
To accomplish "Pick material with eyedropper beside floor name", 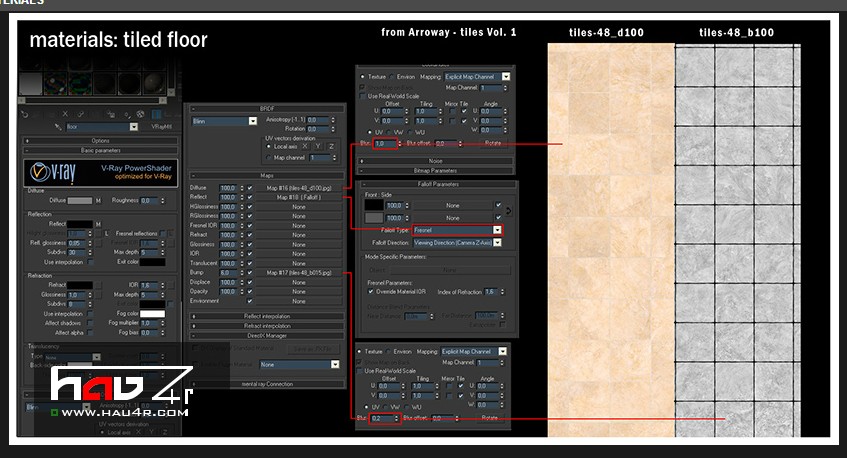I will (x=58, y=127).
